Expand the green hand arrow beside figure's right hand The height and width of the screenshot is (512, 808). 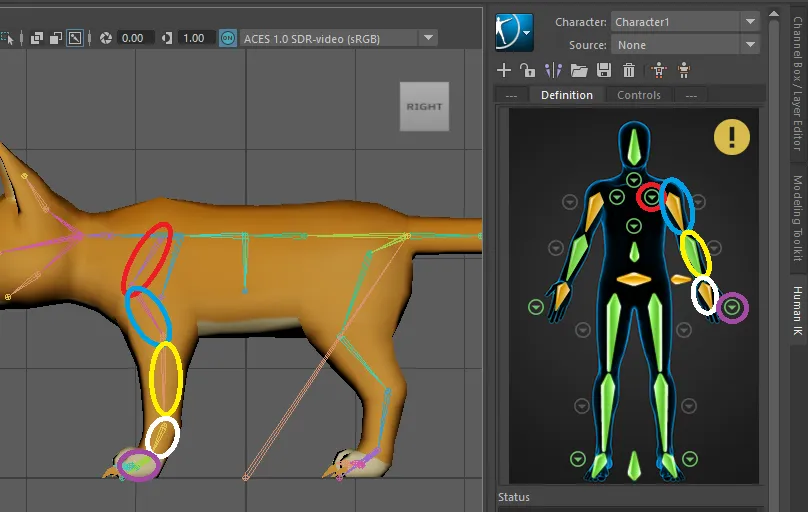coord(536,308)
